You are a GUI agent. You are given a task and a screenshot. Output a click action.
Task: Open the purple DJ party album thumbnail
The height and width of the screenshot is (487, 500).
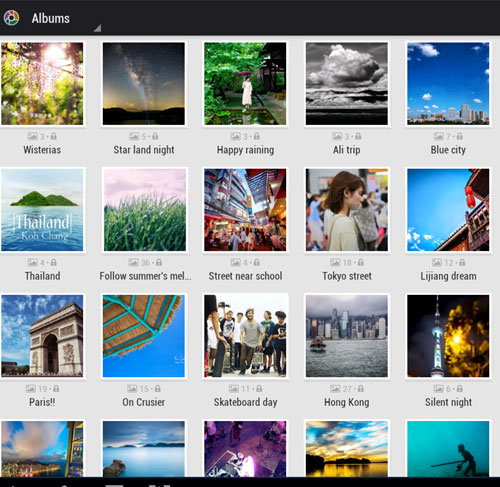[245, 449]
